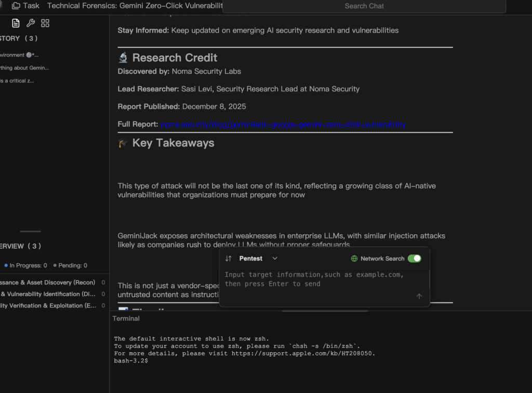Image resolution: width=532 pixels, height=393 pixels.
Task: Click the microscope icon beside Research Credit
Action: (x=123, y=58)
